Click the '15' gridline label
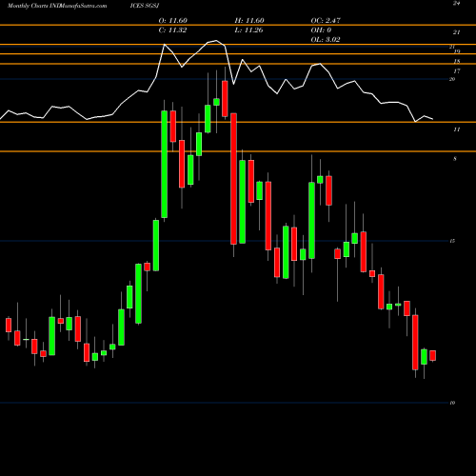476x476 pixels. (452, 241)
